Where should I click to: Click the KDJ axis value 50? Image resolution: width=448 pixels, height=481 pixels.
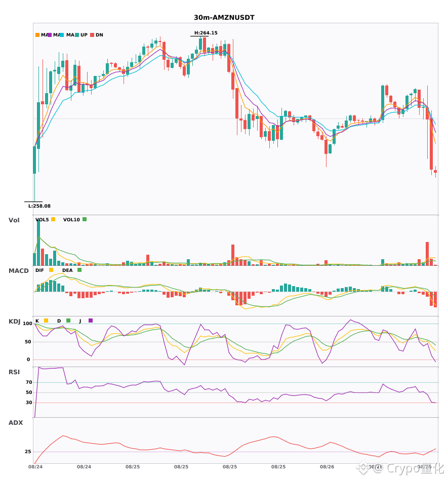(28, 342)
